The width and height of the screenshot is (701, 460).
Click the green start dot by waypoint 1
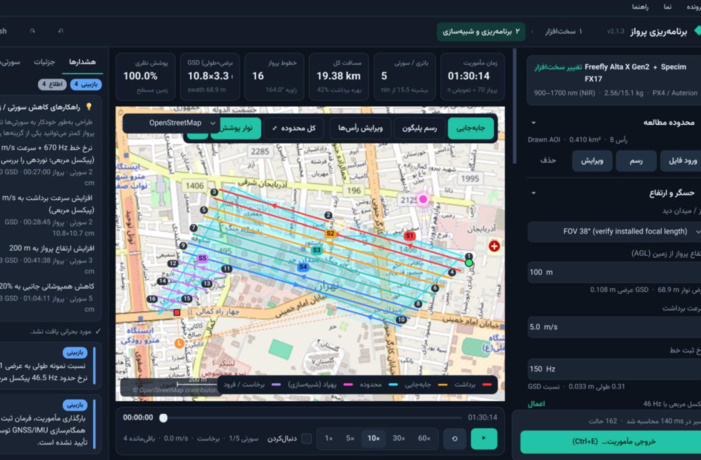pos(469,263)
